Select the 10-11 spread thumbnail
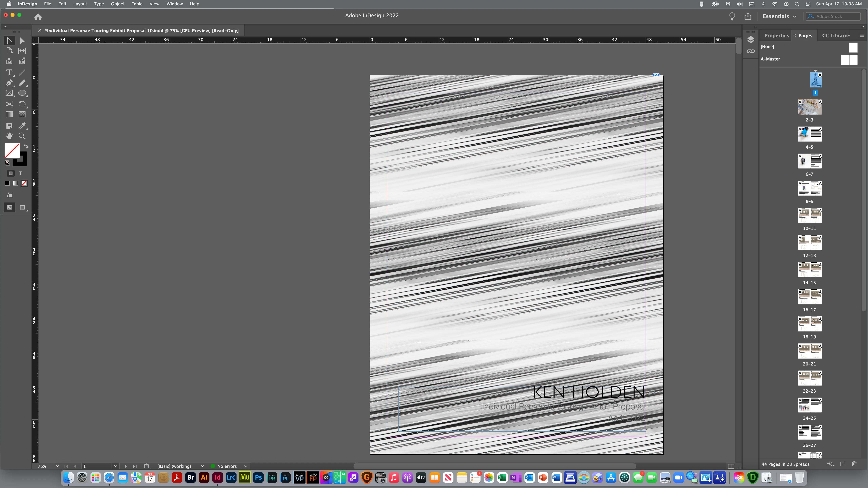 click(809, 216)
